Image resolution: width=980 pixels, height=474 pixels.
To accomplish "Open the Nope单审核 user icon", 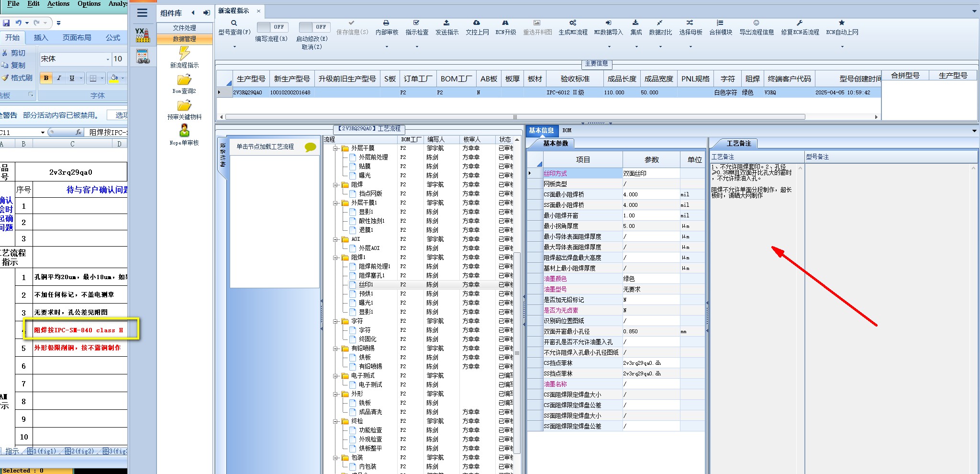I will click(x=184, y=131).
